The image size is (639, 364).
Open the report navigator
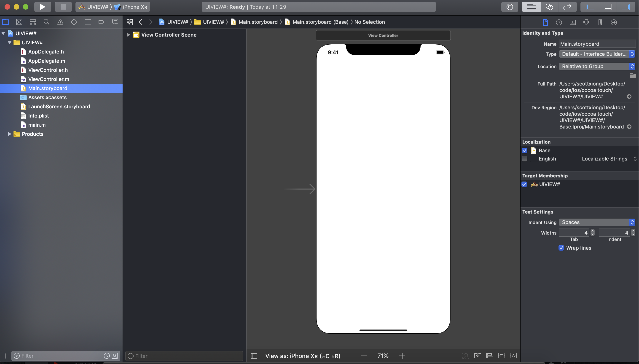(x=115, y=22)
